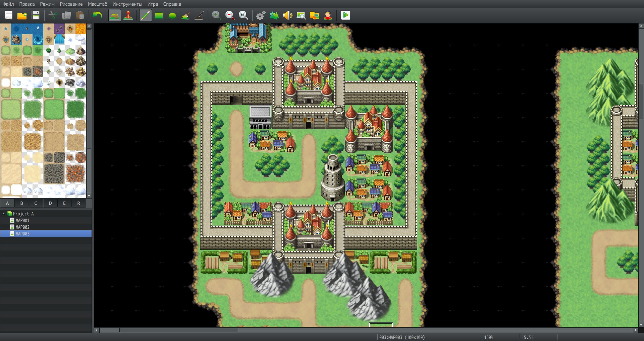Switch to tileset tab B
Image resolution: width=644 pixels, height=341 pixels.
(21, 203)
